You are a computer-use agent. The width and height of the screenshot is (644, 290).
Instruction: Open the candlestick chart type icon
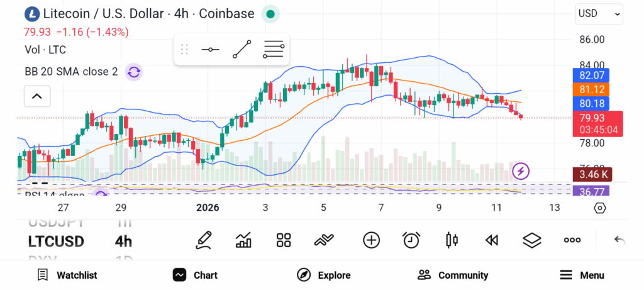click(451, 240)
